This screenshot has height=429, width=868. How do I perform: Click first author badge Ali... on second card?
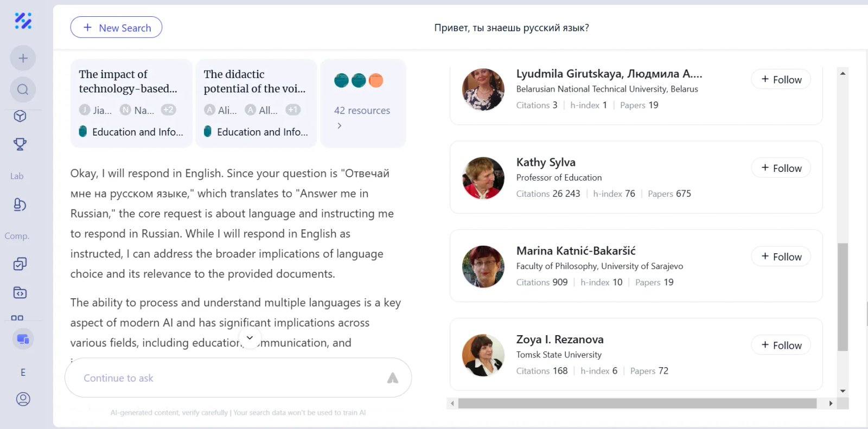click(x=220, y=110)
